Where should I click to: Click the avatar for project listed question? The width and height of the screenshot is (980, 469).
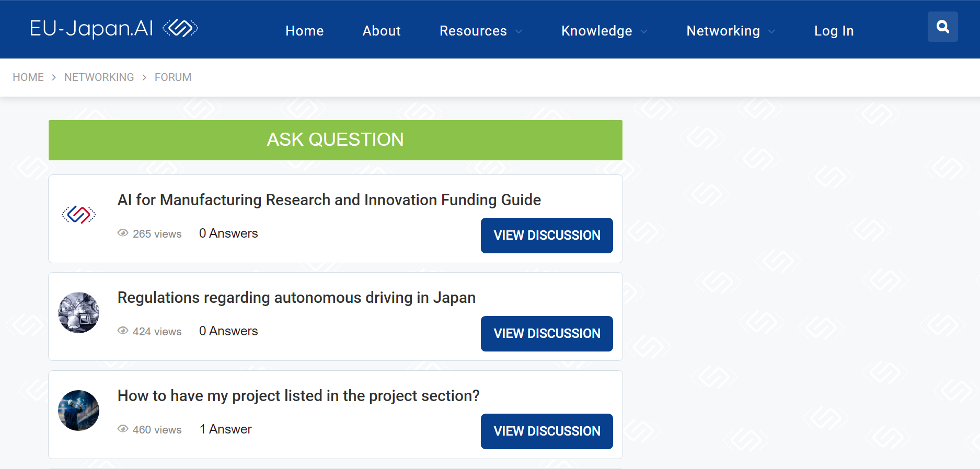click(78, 411)
